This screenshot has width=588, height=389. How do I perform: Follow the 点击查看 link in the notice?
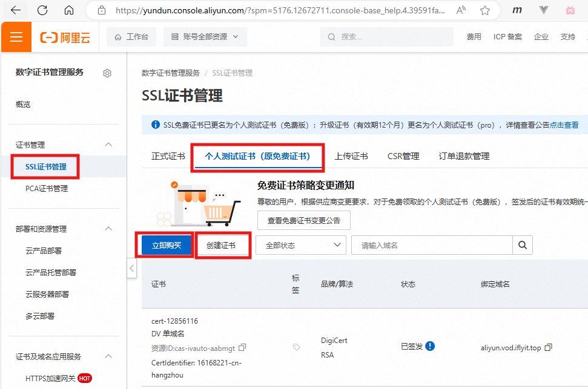pyautogui.click(x=564, y=125)
